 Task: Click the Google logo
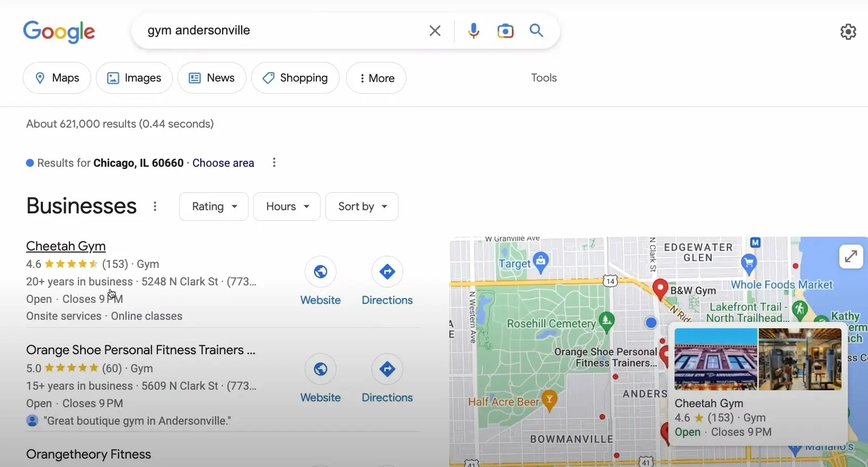59,32
